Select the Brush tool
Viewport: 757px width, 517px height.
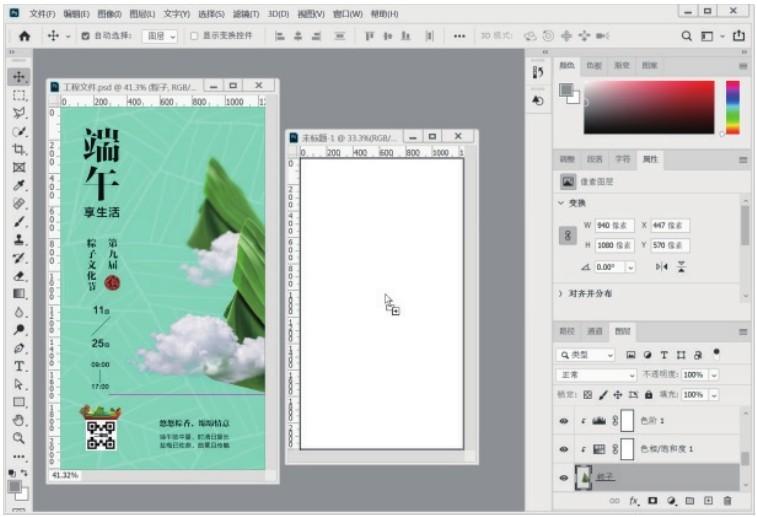(x=19, y=222)
